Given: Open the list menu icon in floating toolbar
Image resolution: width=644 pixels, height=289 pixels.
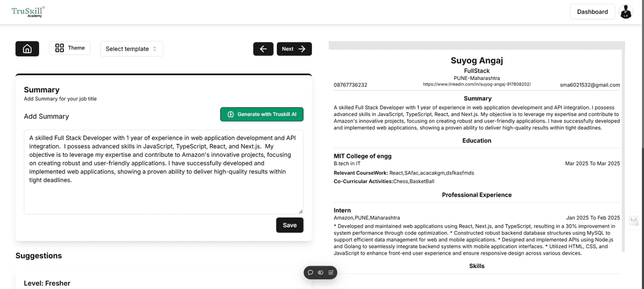Looking at the screenshot, I should pyautogui.click(x=331, y=272).
